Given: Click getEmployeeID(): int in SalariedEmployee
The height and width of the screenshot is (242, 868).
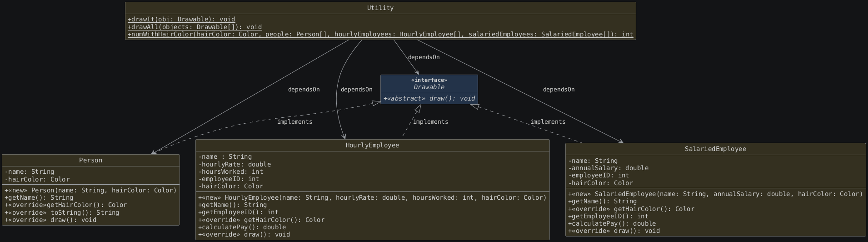Looking at the screenshot, I should [608, 216].
